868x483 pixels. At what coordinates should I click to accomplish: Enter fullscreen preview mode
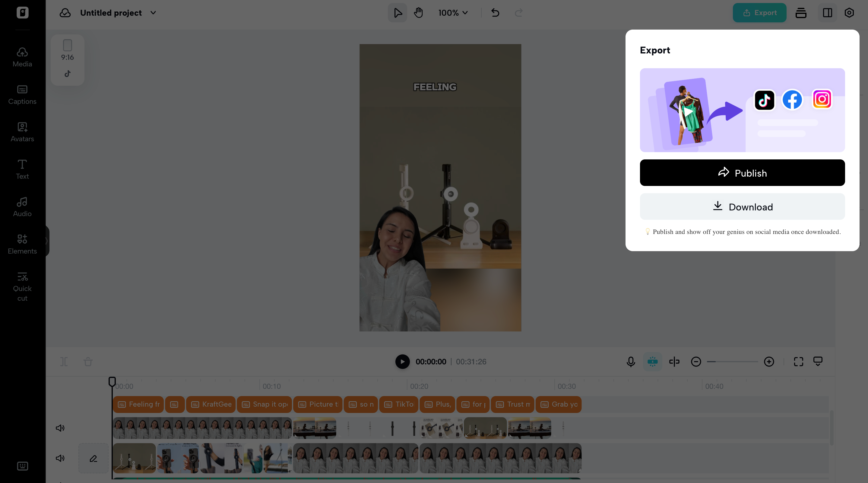click(x=798, y=362)
